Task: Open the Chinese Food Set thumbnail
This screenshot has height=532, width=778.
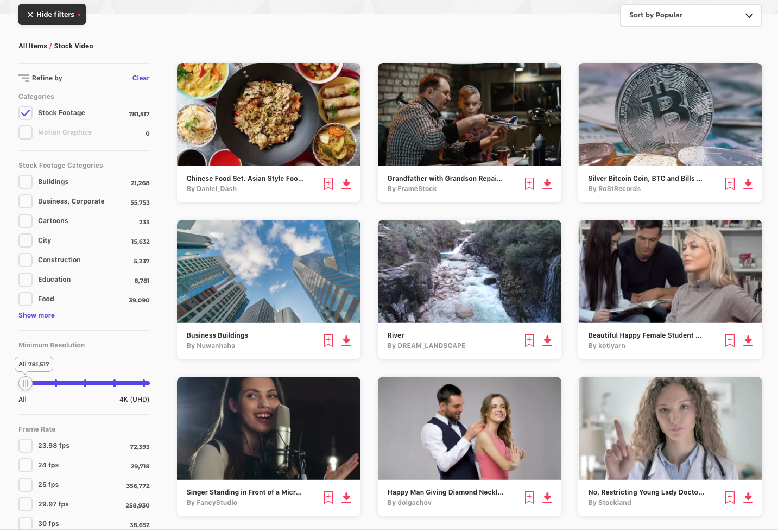Action: (x=269, y=115)
